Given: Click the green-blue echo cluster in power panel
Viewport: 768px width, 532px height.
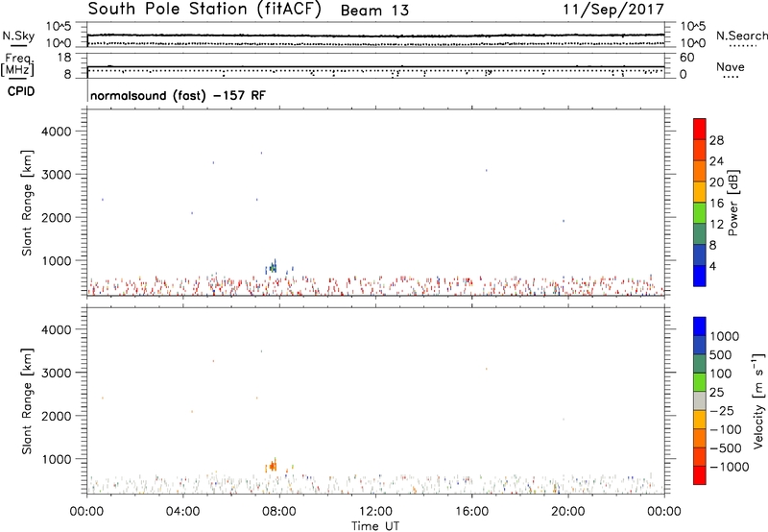Looking at the screenshot, I should [x=273, y=268].
